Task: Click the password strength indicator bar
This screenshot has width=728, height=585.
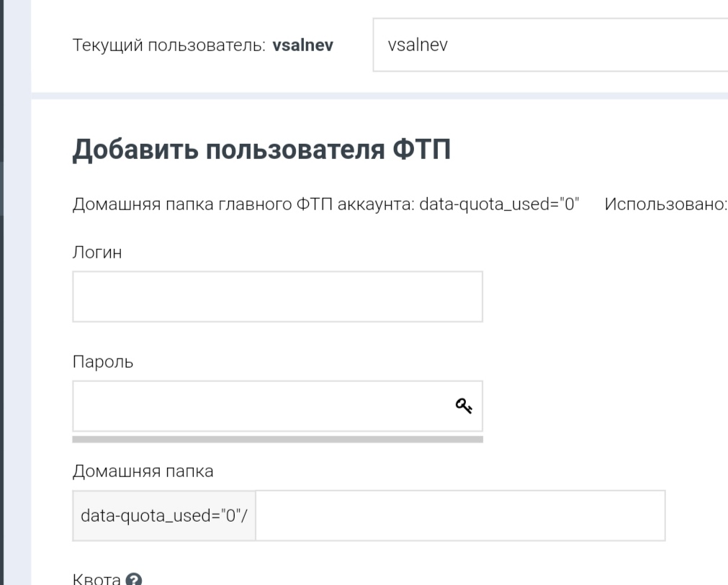Action: point(277,438)
